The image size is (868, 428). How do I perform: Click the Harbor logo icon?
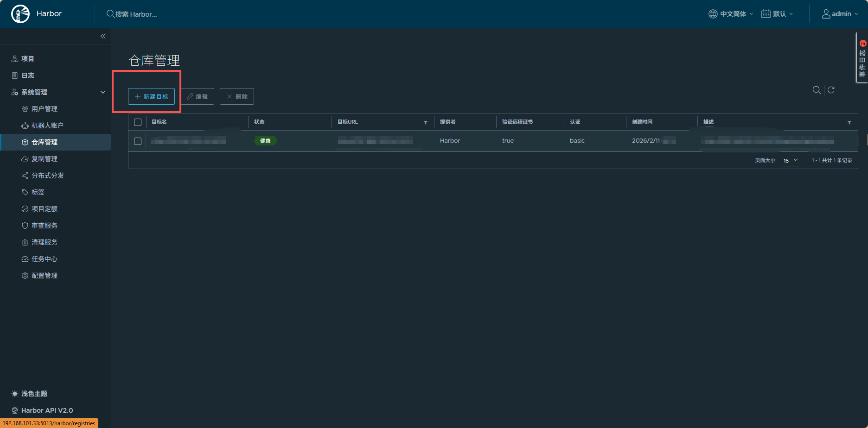20,14
